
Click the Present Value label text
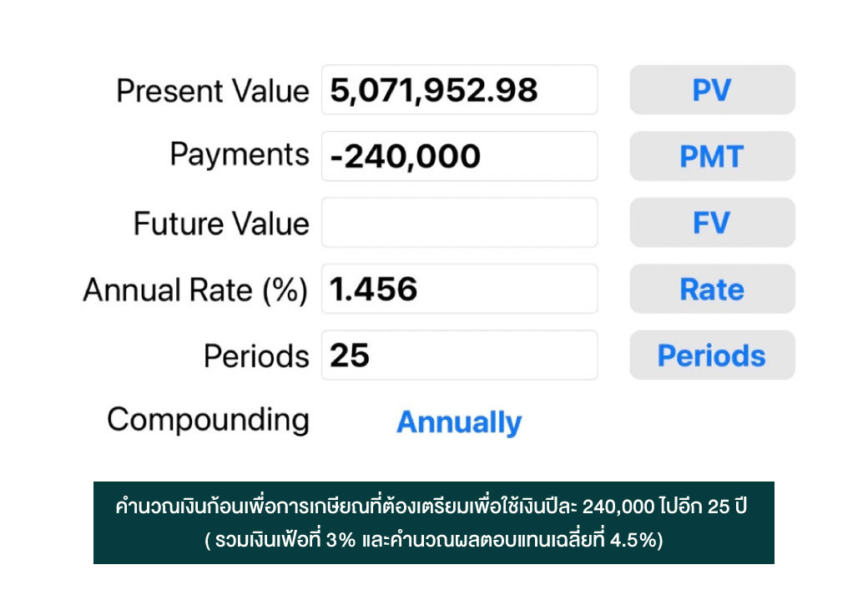[213, 91]
